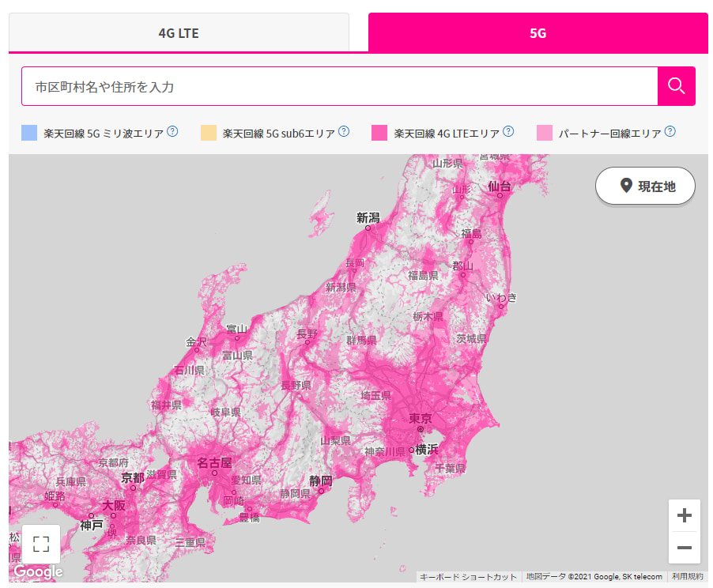This screenshot has height=588, width=713.
Task: Click the 東京 label on the map
Action: click(x=421, y=418)
